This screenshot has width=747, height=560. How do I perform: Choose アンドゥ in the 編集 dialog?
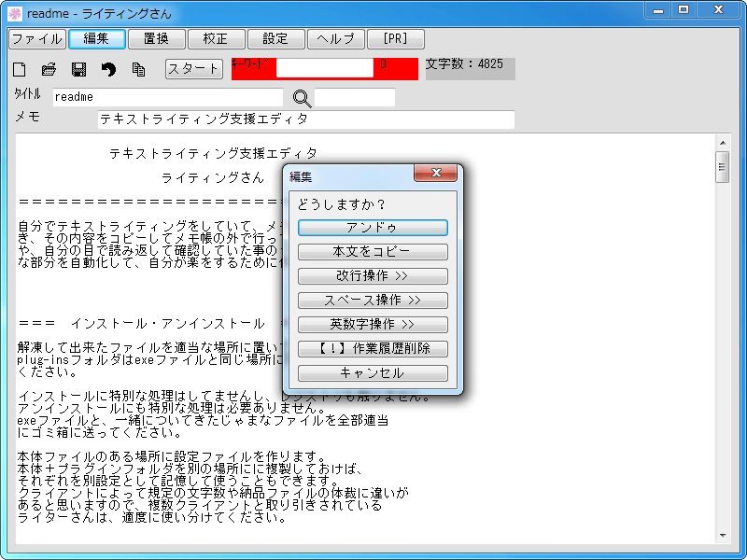tap(373, 228)
